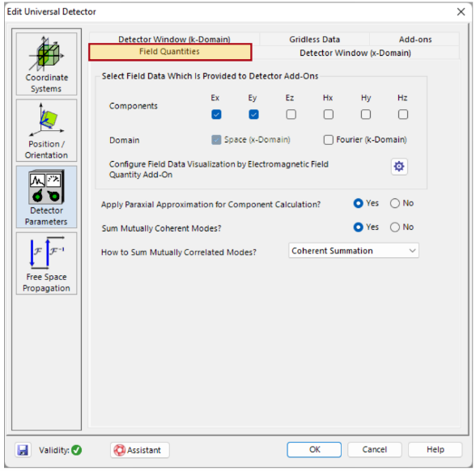Click the 'Components' label
476x471 pixels.
coord(134,106)
